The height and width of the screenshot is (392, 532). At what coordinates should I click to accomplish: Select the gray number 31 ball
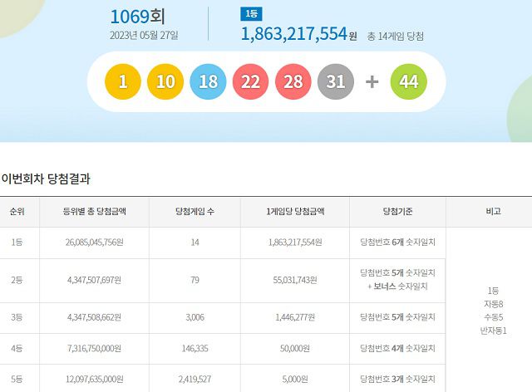[336, 81]
